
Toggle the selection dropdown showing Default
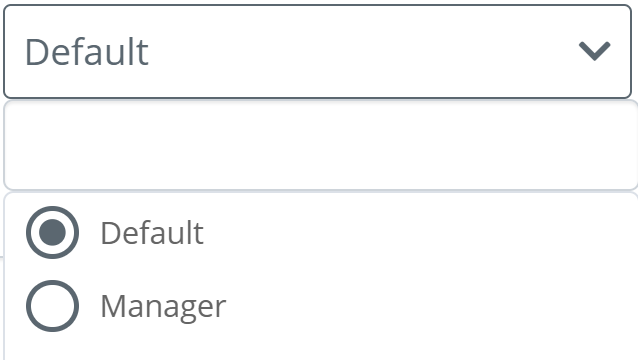point(317,51)
